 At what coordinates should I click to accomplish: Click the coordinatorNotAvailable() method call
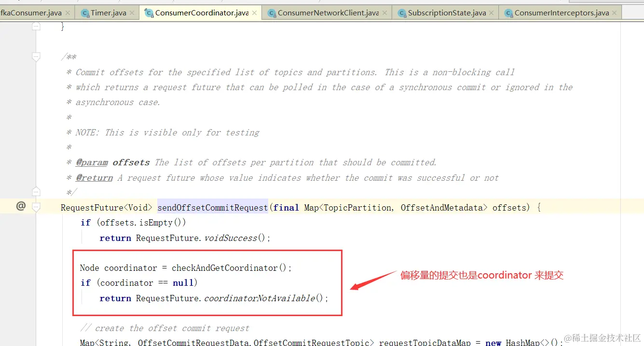click(263, 298)
